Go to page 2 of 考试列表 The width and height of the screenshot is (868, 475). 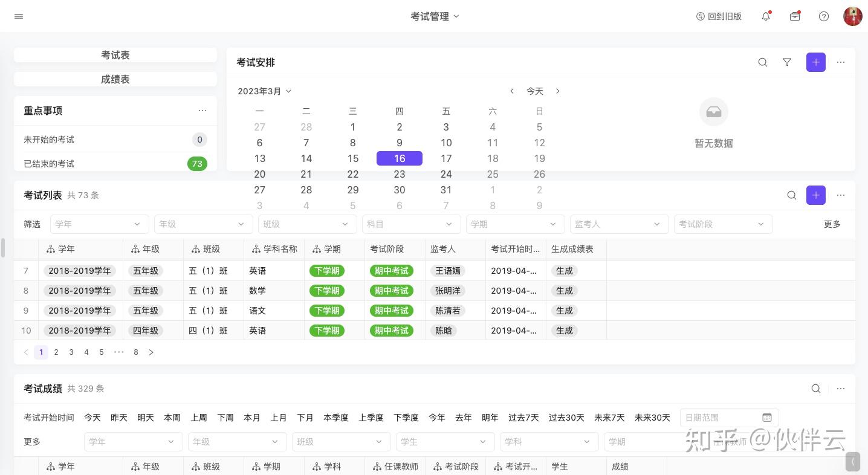(56, 352)
